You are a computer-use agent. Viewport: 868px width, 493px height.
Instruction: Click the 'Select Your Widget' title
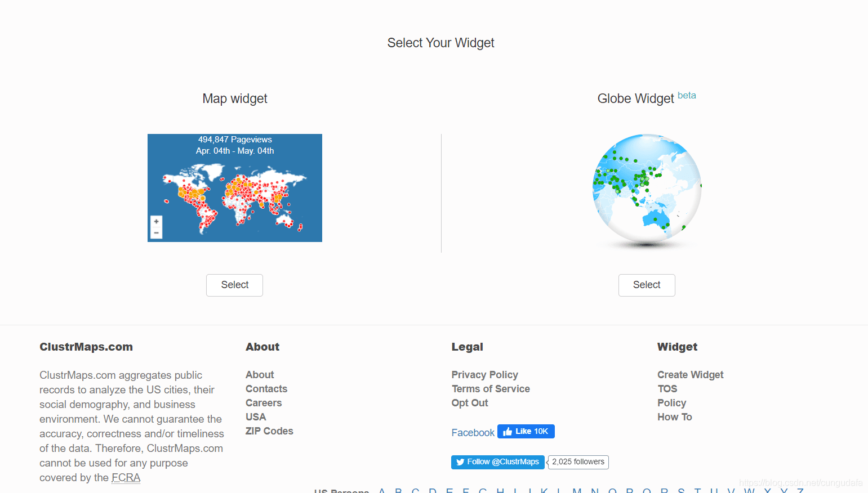point(440,43)
